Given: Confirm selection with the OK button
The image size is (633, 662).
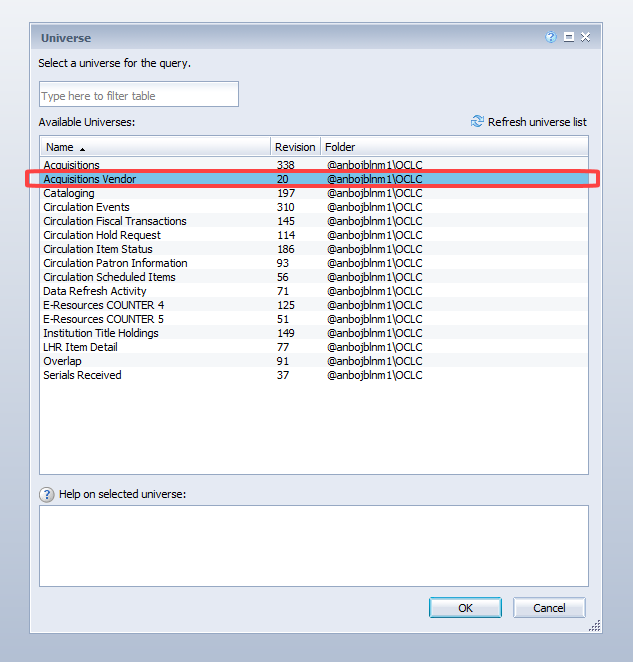Looking at the screenshot, I should click(x=465, y=608).
